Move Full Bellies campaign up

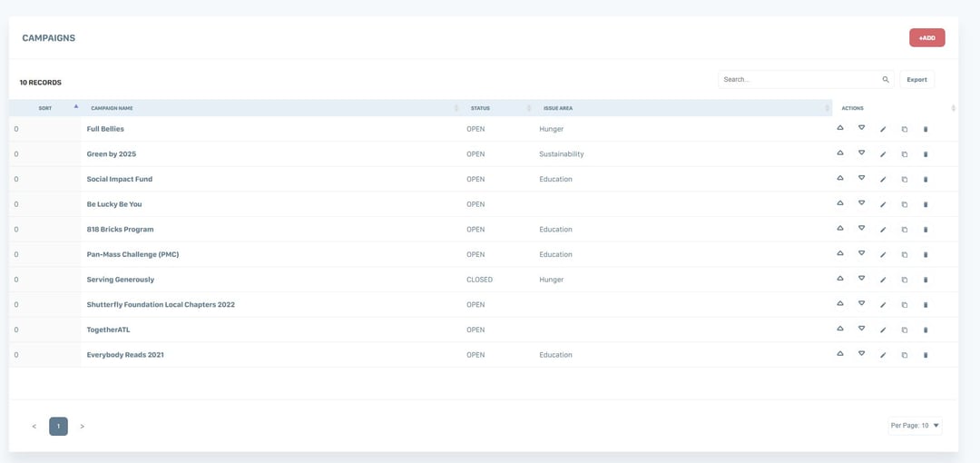(x=840, y=129)
